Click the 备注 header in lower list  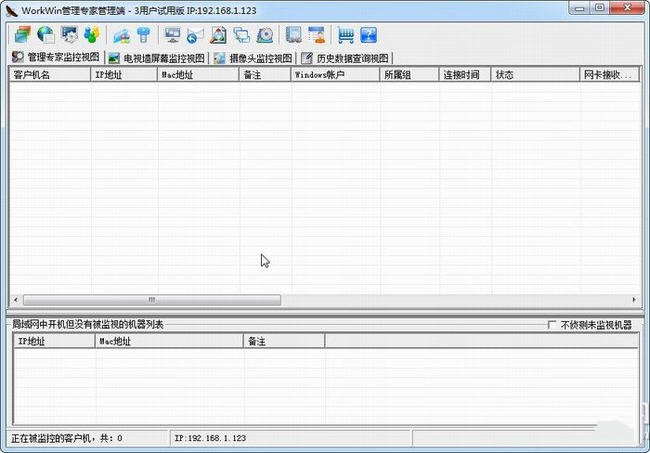(283, 341)
